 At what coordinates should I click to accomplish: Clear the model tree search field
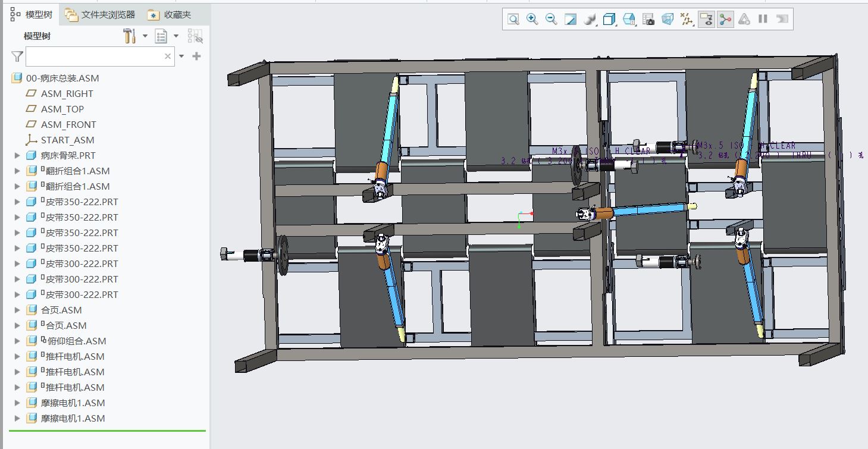[168, 56]
